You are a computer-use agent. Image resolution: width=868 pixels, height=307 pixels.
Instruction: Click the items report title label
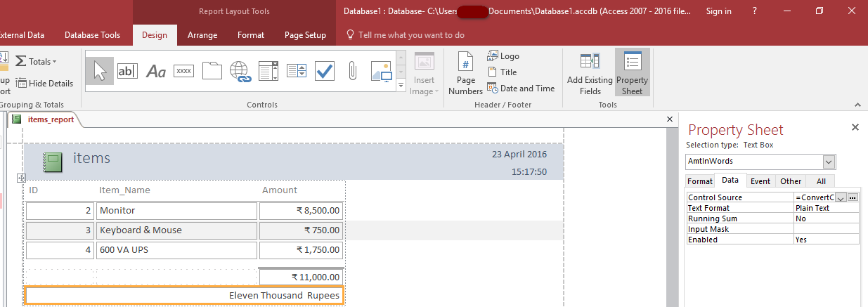pos(92,158)
